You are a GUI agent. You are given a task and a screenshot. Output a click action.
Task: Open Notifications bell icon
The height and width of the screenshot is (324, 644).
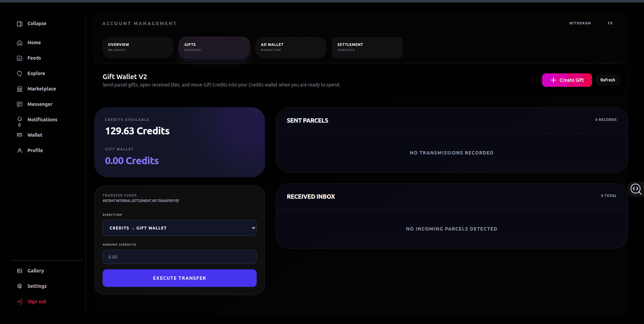point(19,119)
